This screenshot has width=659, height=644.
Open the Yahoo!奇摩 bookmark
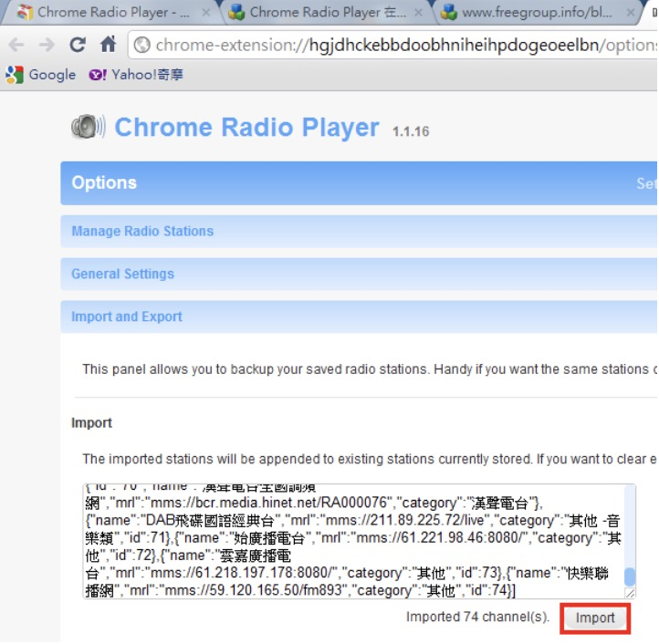tap(136, 75)
